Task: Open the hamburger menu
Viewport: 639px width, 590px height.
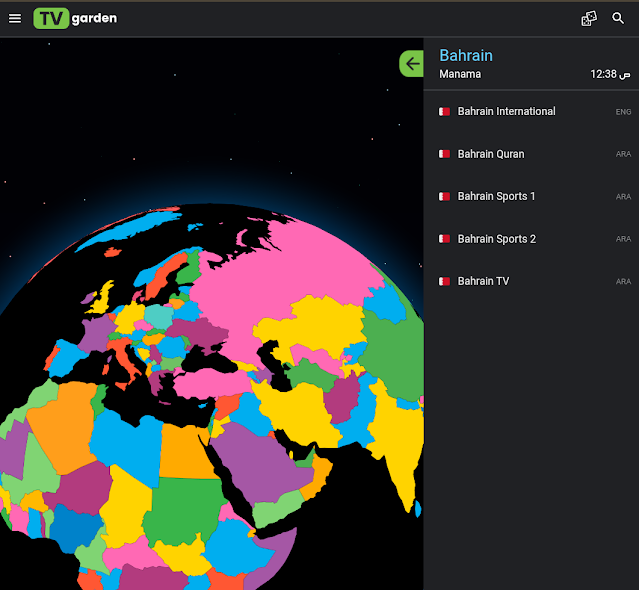Action: point(15,18)
